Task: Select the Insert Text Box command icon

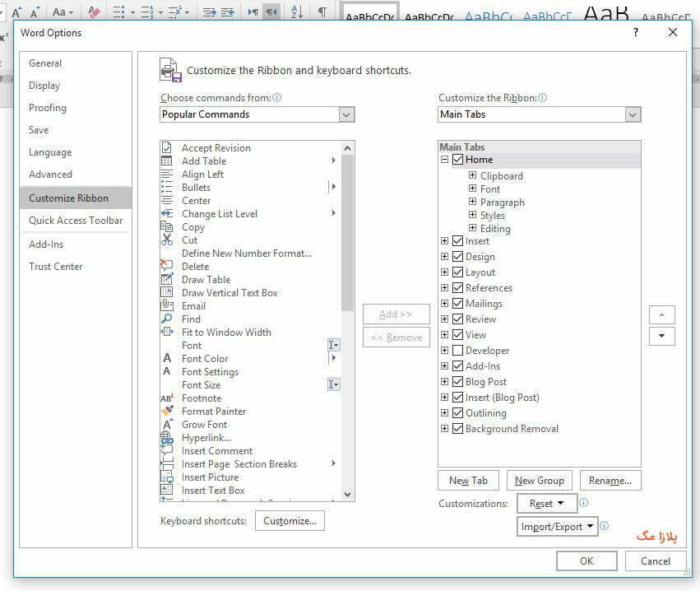Action: tap(166, 490)
